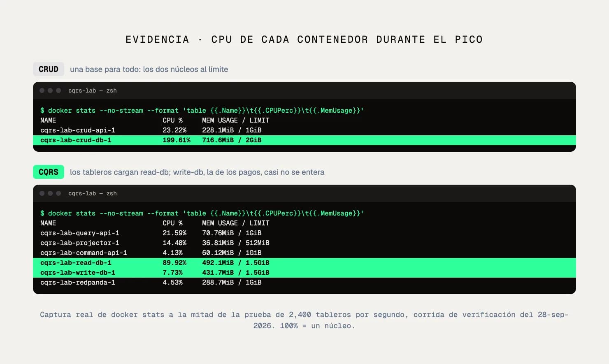
Task: Click cqrs-lab-query-api-1 container name
Action: point(80,233)
